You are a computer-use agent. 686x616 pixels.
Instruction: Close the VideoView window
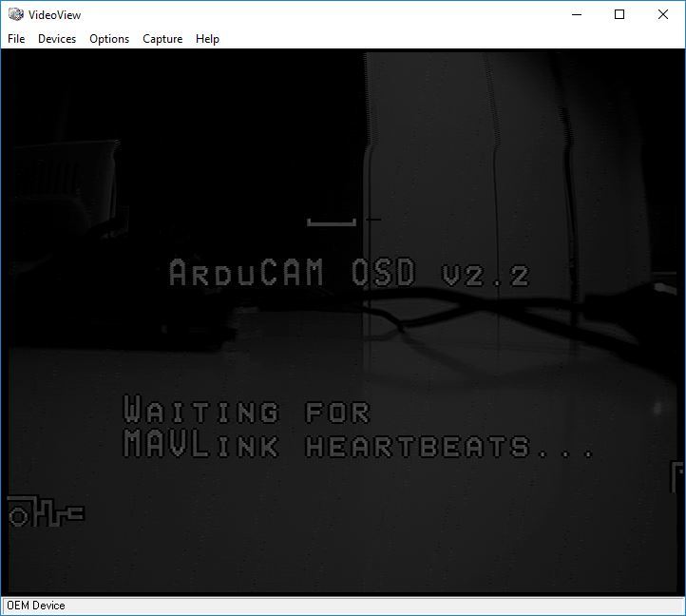(663, 14)
